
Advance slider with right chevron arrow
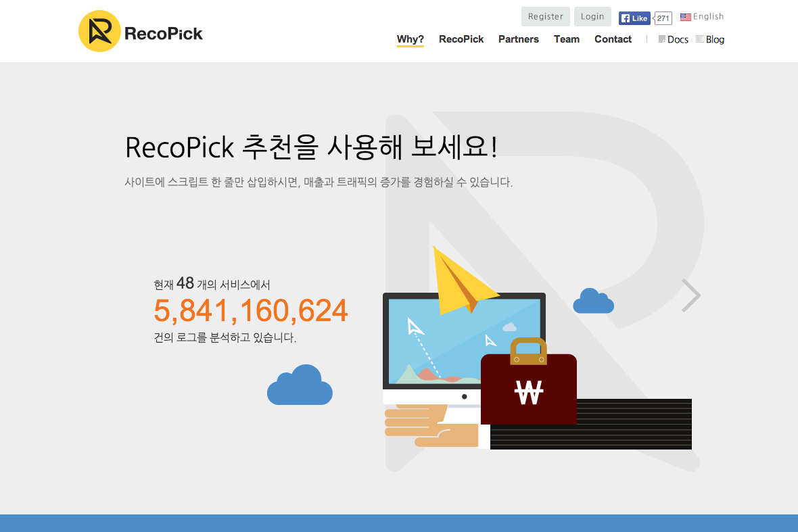click(x=691, y=295)
